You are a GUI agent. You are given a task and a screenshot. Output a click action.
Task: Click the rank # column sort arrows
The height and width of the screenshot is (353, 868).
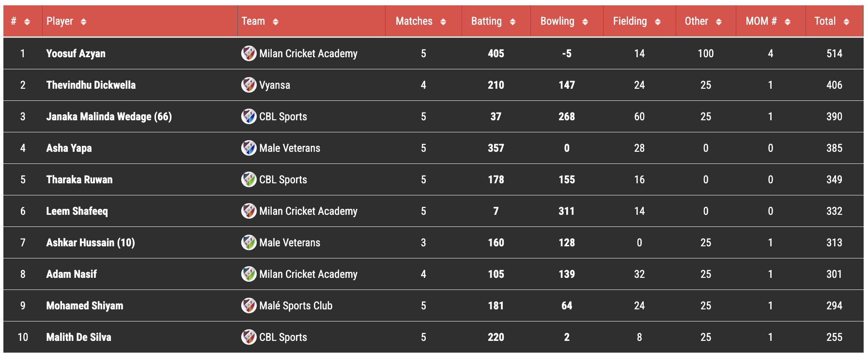(x=27, y=22)
